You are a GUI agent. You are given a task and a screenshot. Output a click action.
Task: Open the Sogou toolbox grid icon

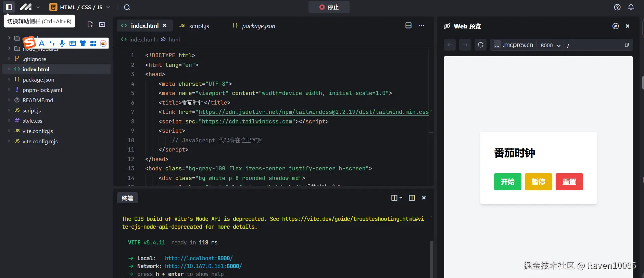(x=93, y=43)
